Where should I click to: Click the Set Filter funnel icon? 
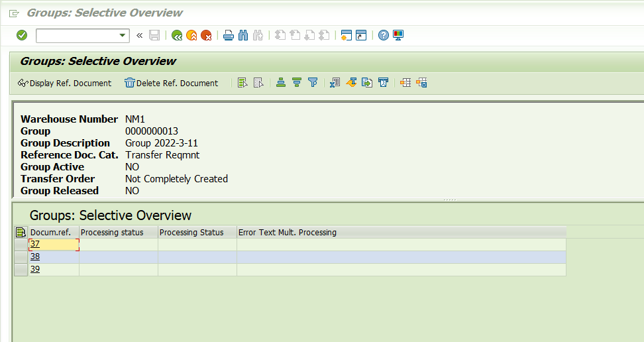313,83
